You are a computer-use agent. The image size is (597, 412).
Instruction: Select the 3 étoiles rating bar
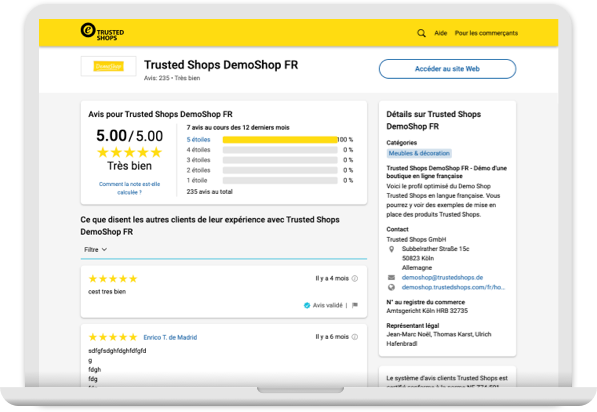click(x=280, y=160)
